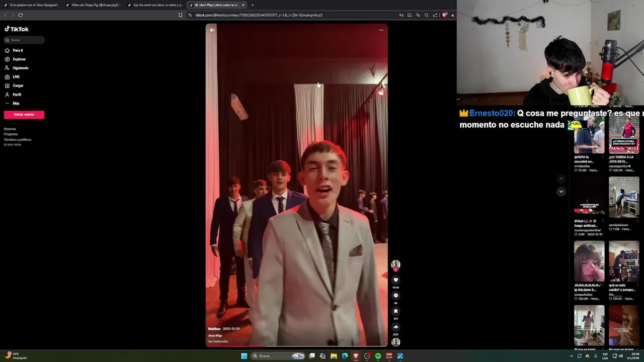644x362 pixels.
Task: Open the Para ti feed
Action: pyautogui.click(x=14, y=50)
